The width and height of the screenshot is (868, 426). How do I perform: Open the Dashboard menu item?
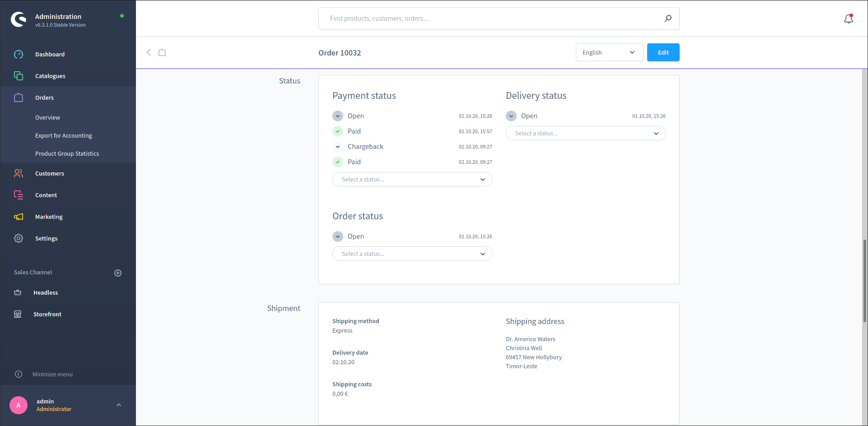pyautogui.click(x=68, y=54)
